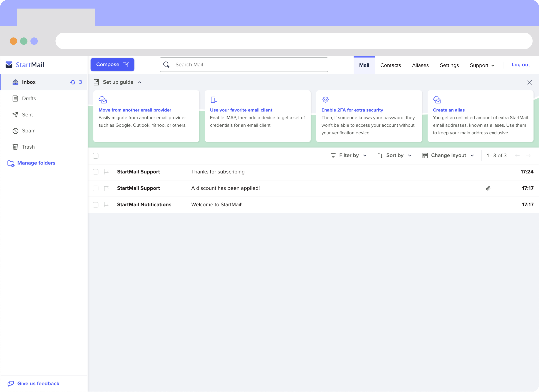Switch to the Contacts tab
This screenshot has width=539, height=392.
pyautogui.click(x=390, y=65)
